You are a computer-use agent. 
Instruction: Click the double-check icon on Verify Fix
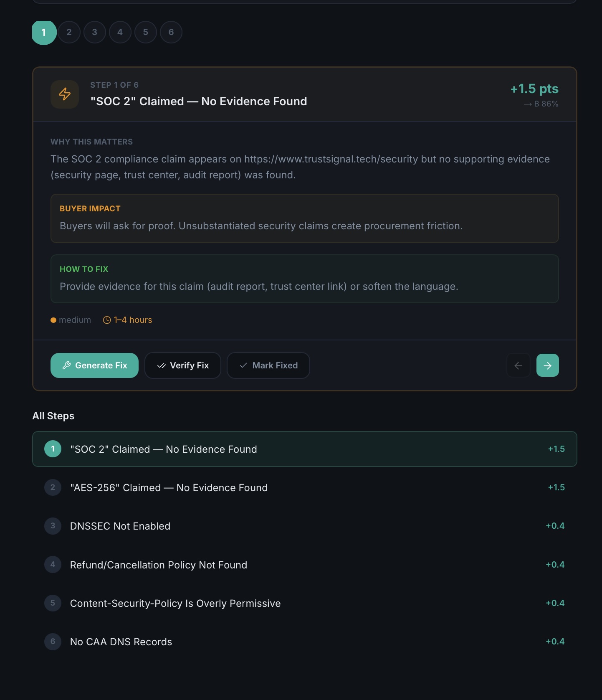point(162,365)
